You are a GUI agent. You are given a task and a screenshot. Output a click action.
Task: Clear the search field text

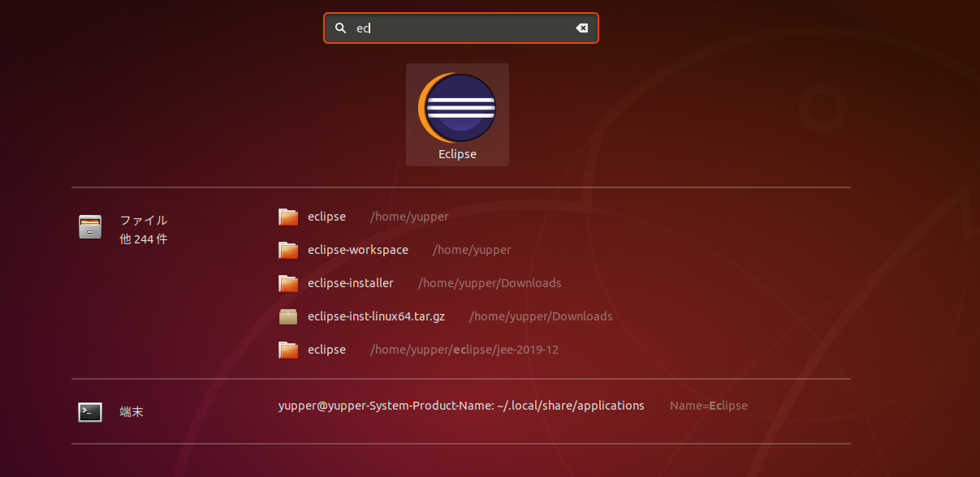581,28
